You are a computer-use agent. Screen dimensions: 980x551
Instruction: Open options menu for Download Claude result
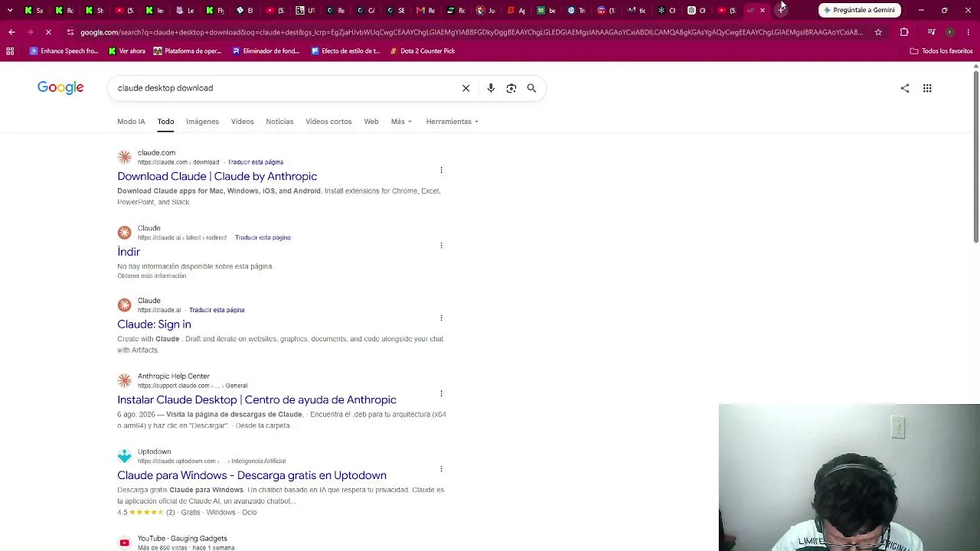[441, 170]
